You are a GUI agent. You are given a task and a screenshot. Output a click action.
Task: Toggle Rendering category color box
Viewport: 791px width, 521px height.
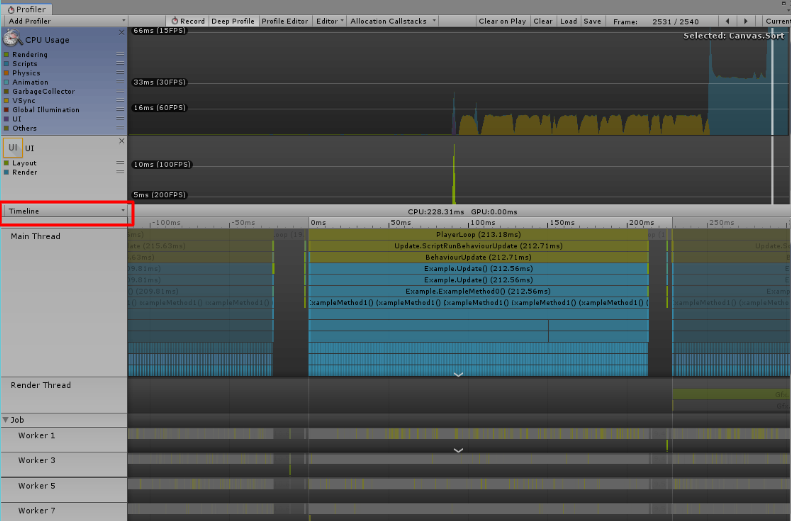pos(7,54)
